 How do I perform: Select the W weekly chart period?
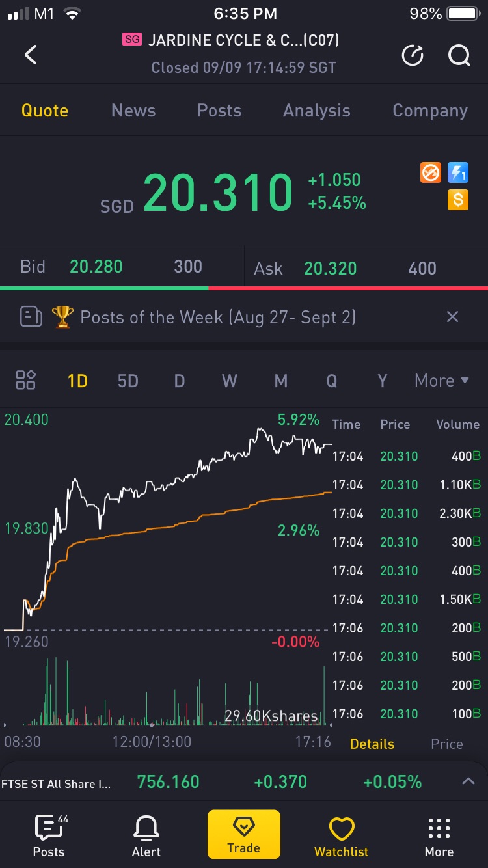(x=230, y=381)
